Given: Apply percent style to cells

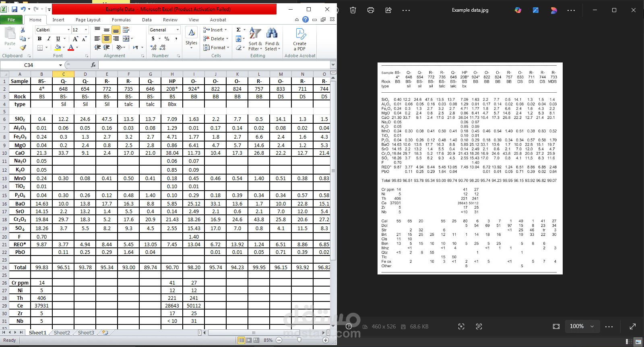Looking at the screenshot, I should point(167,39).
